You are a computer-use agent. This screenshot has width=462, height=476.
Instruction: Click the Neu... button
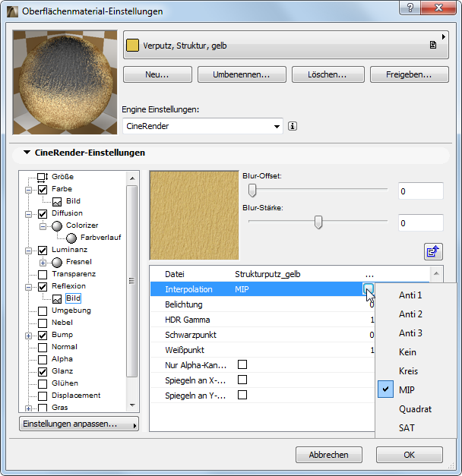157,74
